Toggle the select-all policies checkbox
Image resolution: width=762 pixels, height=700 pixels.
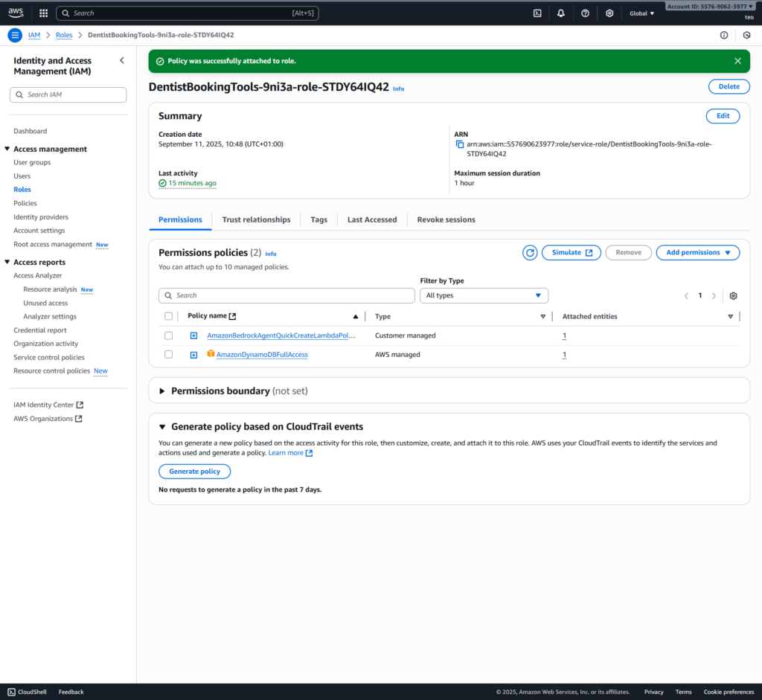pos(168,316)
